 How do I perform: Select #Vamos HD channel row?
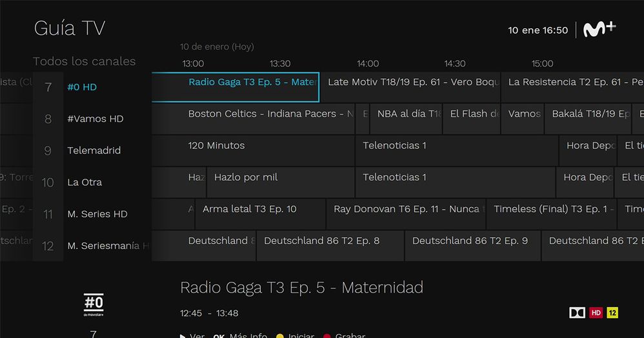pyautogui.click(x=95, y=119)
